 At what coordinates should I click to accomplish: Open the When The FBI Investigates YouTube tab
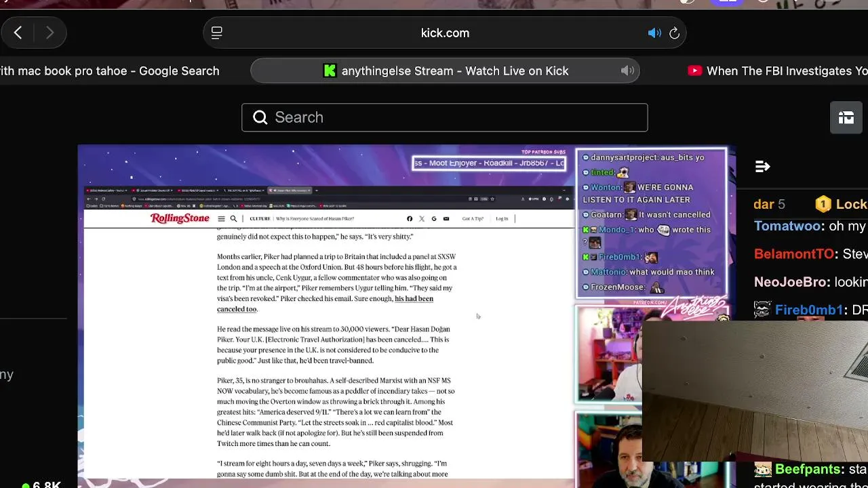[x=778, y=70]
